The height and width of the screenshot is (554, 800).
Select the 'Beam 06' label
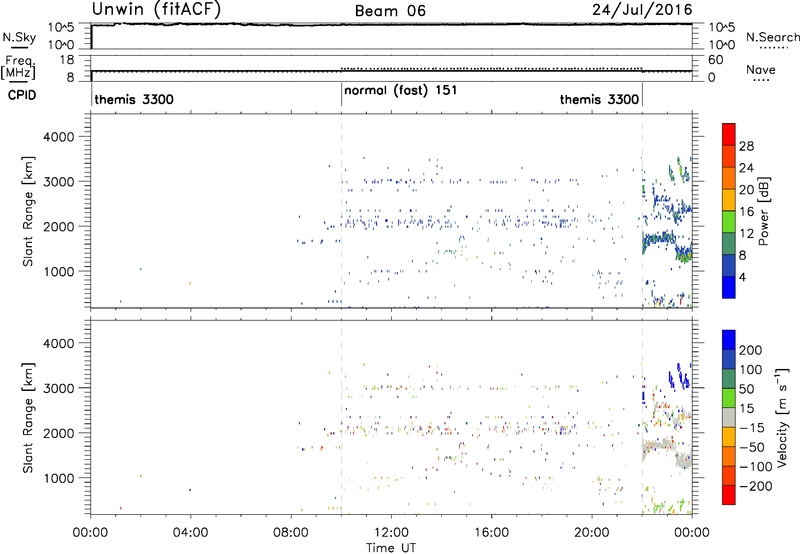pos(390,11)
